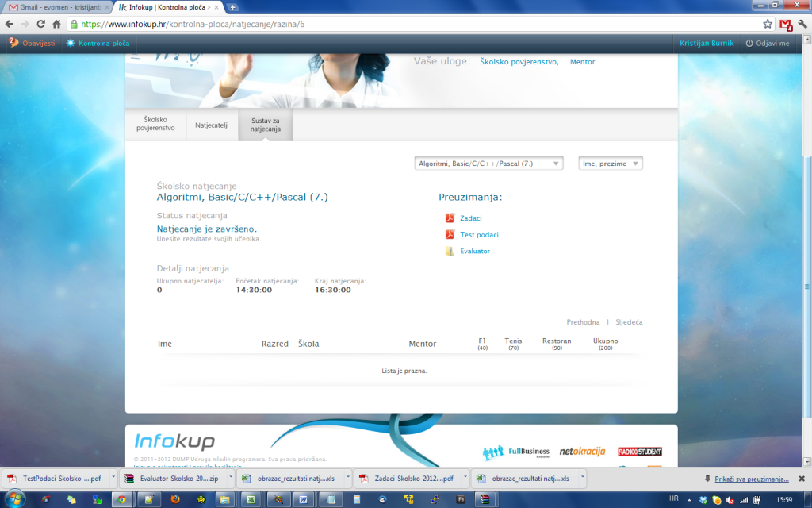
Task: Open the Mentor role link
Action: point(582,62)
